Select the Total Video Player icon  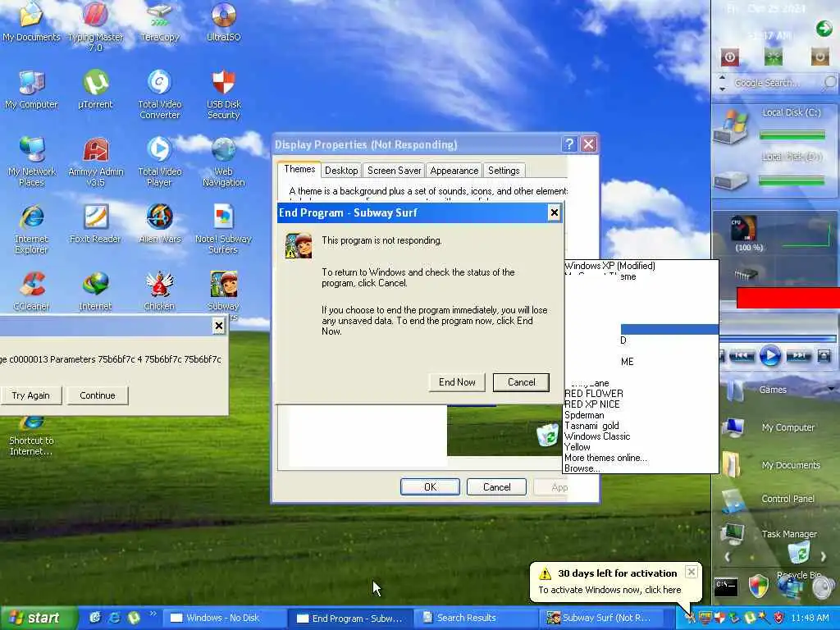160,162
